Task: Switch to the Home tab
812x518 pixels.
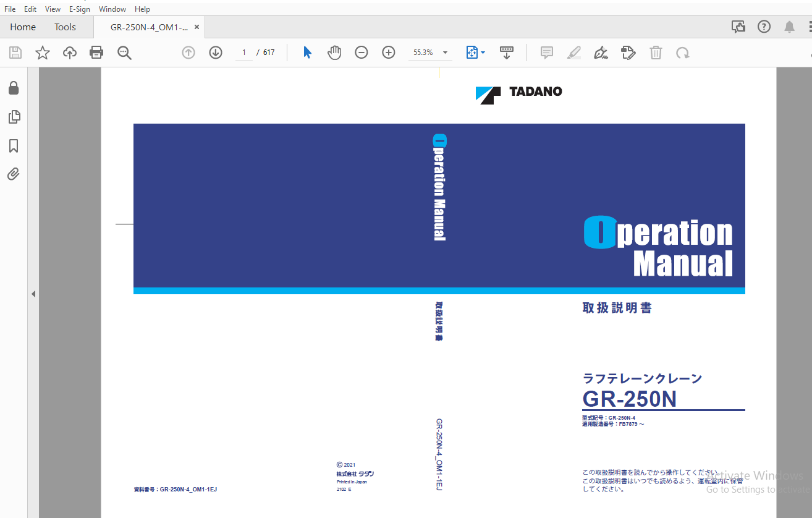Action: click(x=23, y=27)
